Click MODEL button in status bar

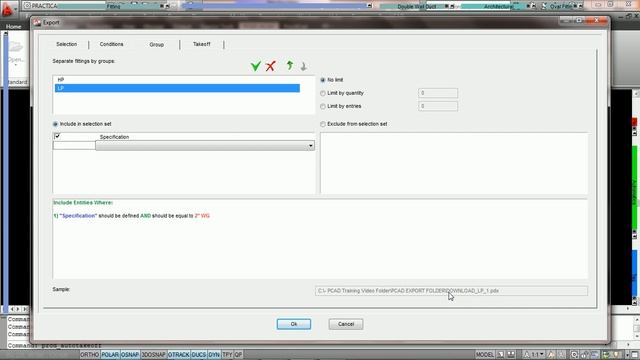pos(484,355)
